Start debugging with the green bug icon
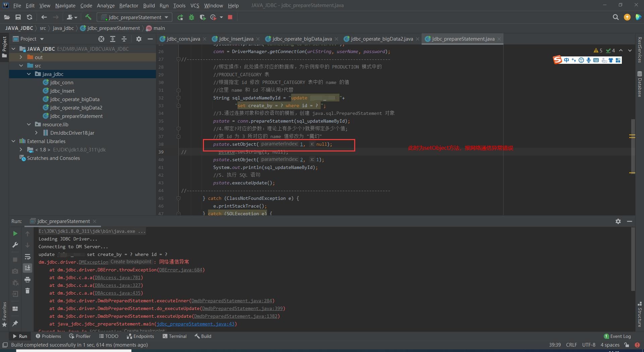The width and height of the screenshot is (644, 352). pos(192,17)
